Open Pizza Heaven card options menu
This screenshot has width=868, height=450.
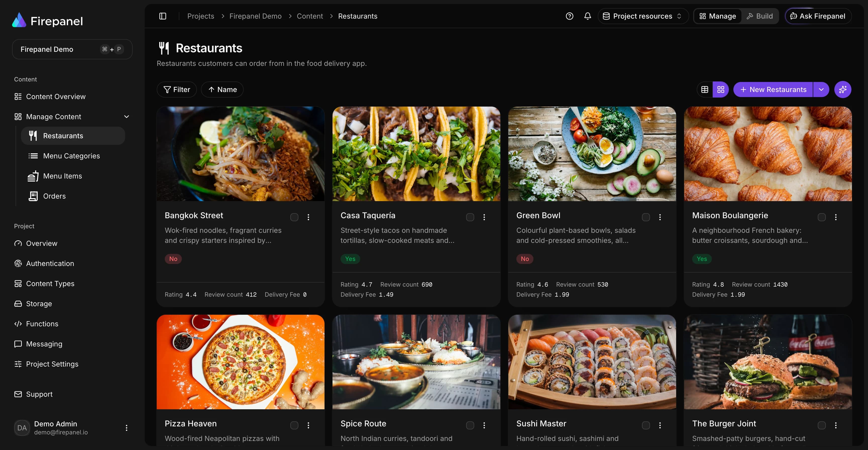tap(308, 425)
